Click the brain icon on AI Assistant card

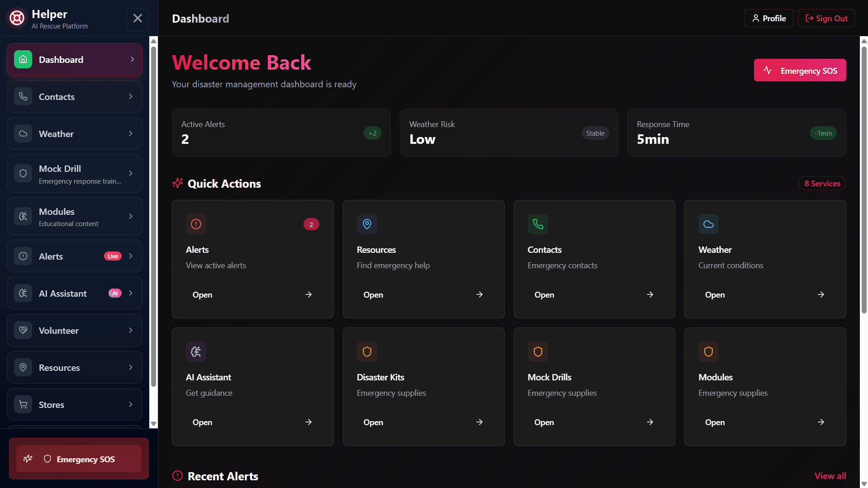pyautogui.click(x=196, y=351)
